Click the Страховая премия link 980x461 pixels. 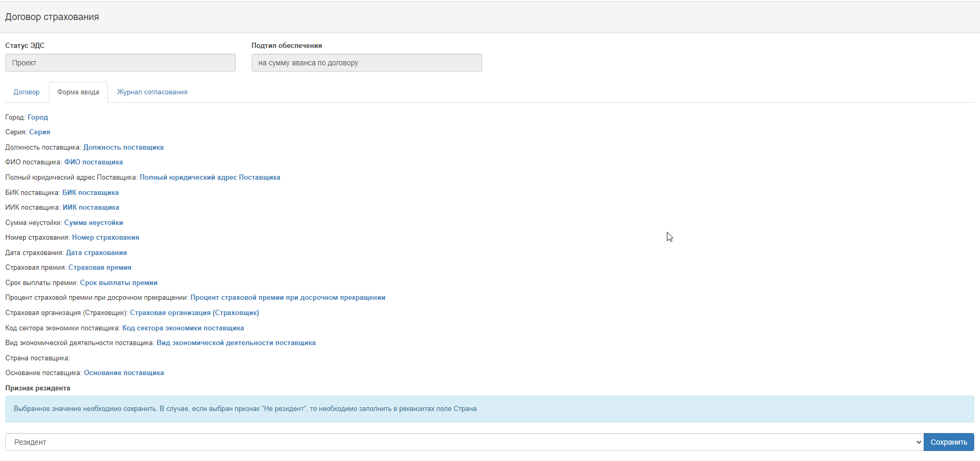tap(99, 268)
